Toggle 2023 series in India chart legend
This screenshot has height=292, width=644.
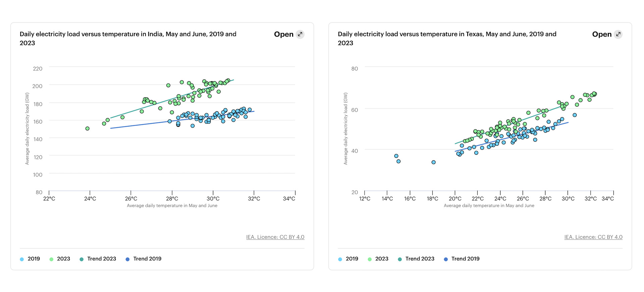click(63, 259)
